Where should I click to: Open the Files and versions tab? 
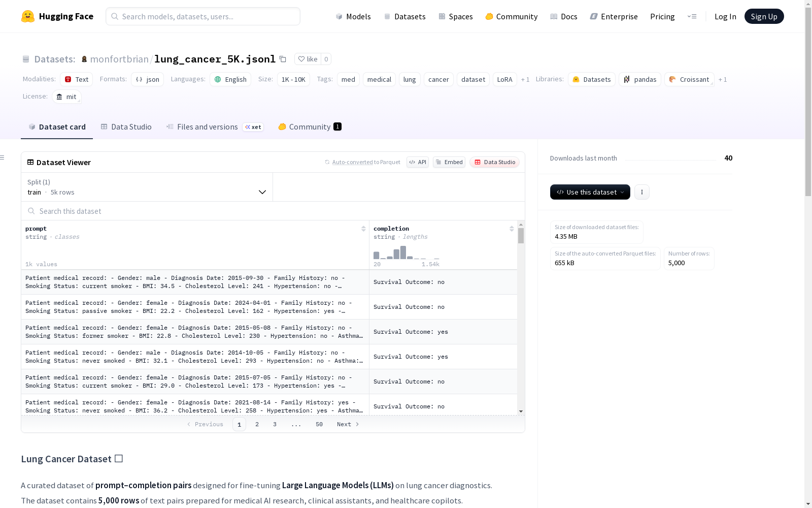215,127
